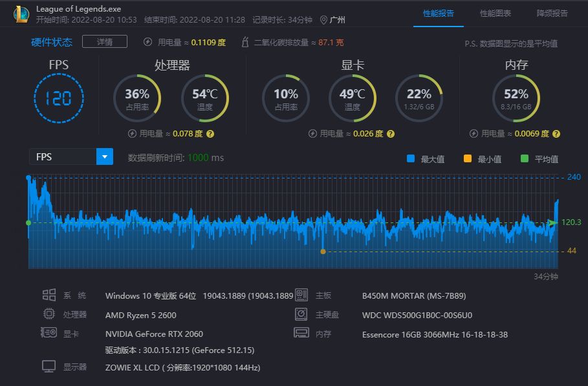Click the Windows icon in the 系统 row
The width and height of the screenshot is (588, 386).
(x=49, y=295)
